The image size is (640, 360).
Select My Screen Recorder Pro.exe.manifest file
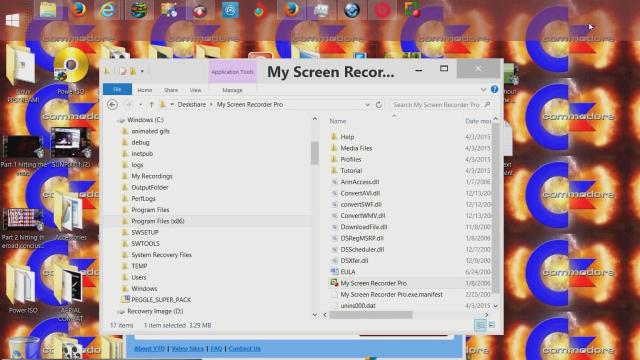click(391, 294)
